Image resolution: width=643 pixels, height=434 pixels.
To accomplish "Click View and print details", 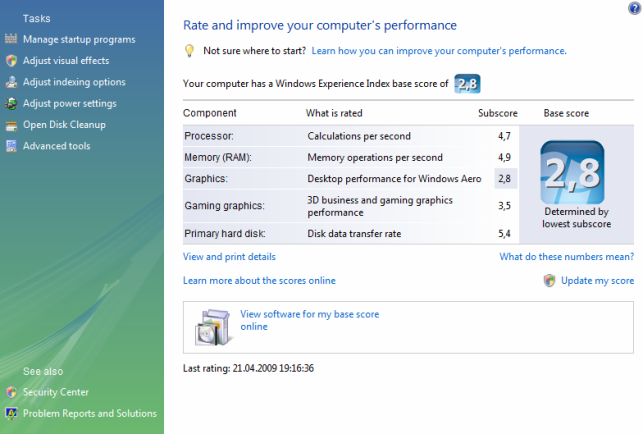I will click(229, 257).
